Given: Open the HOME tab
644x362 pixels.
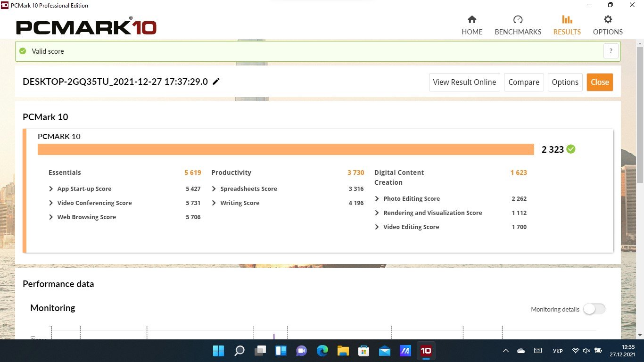Looking at the screenshot, I should [x=472, y=25].
